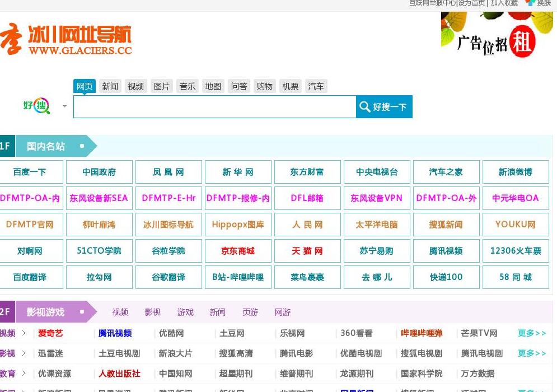Open the 冰川图标导航 tile
This screenshot has width=557, height=392.
pos(168,225)
